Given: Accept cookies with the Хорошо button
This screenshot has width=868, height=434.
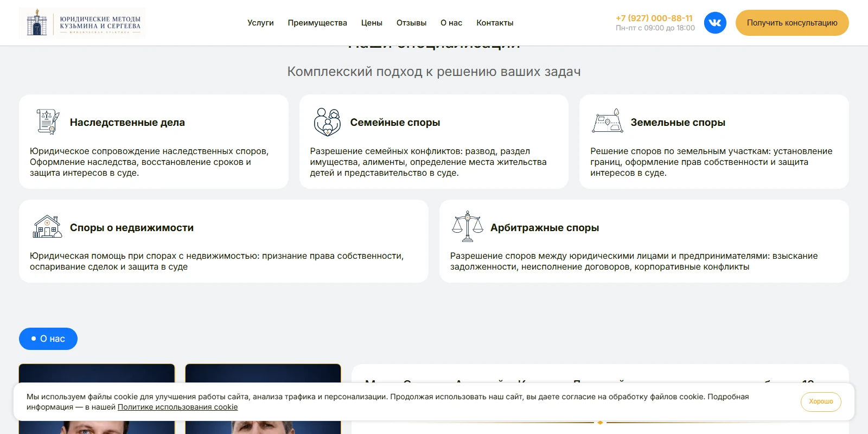Looking at the screenshot, I should click(x=821, y=401).
